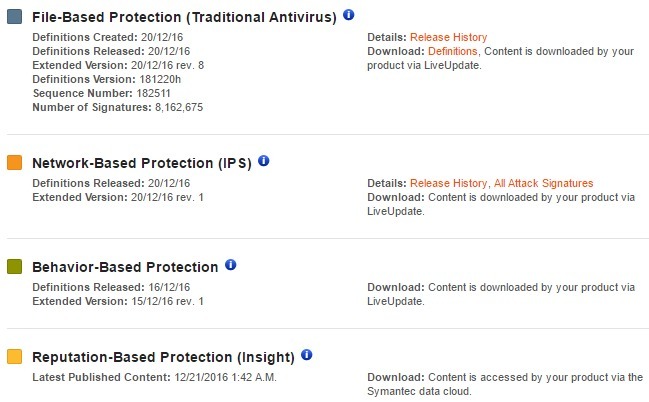Click the Behavior-Based Protection heading

coord(125,267)
